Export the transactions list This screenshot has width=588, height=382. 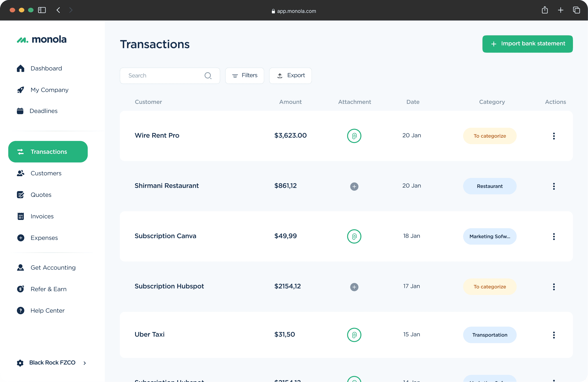click(290, 76)
